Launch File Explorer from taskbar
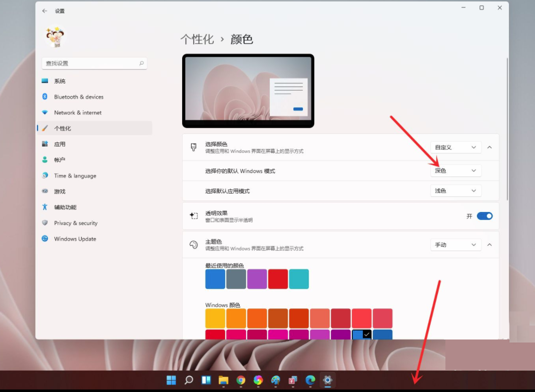The height and width of the screenshot is (392, 535). pos(223,380)
